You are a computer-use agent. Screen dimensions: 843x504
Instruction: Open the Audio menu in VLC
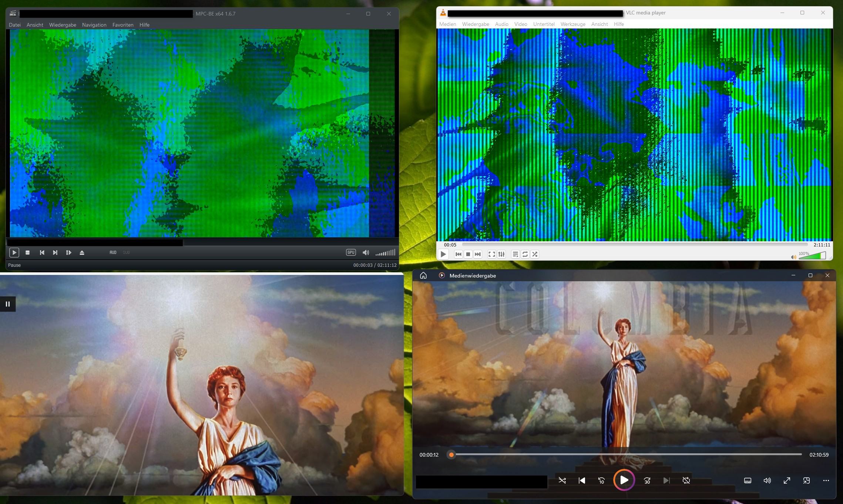click(x=501, y=24)
